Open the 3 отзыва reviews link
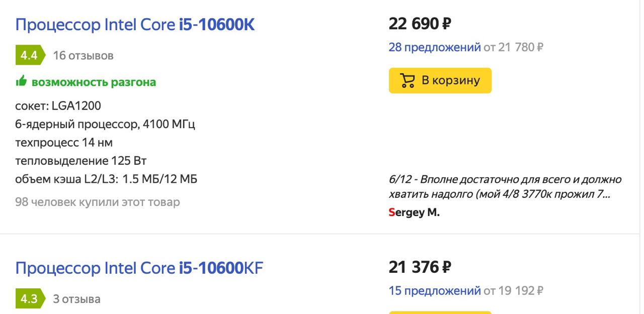This screenshot has width=644, height=314. [76, 299]
